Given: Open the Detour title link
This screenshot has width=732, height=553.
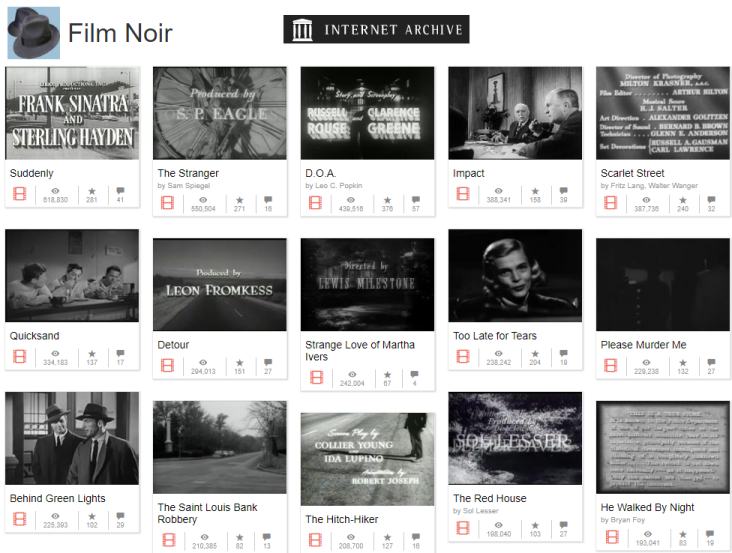Looking at the screenshot, I should point(173,345).
